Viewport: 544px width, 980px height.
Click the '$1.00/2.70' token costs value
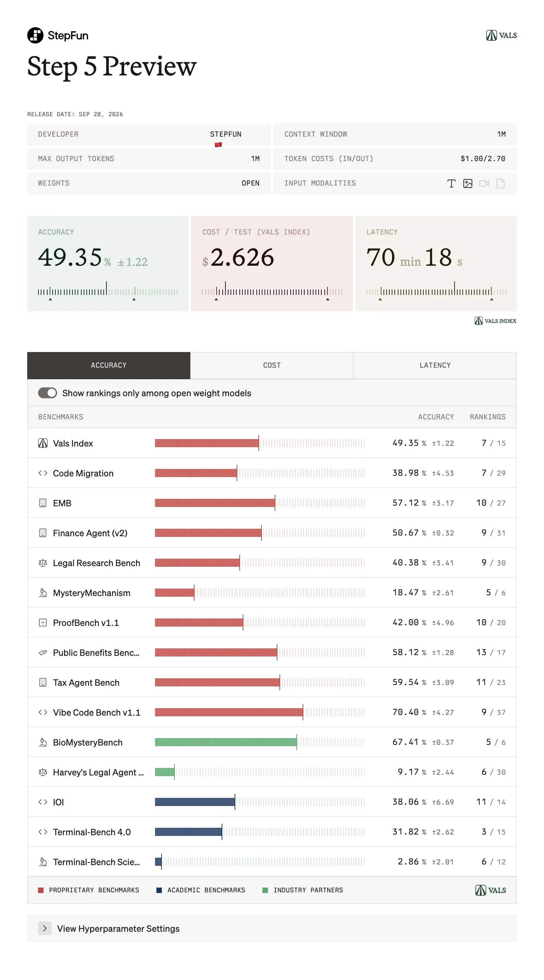483,159
